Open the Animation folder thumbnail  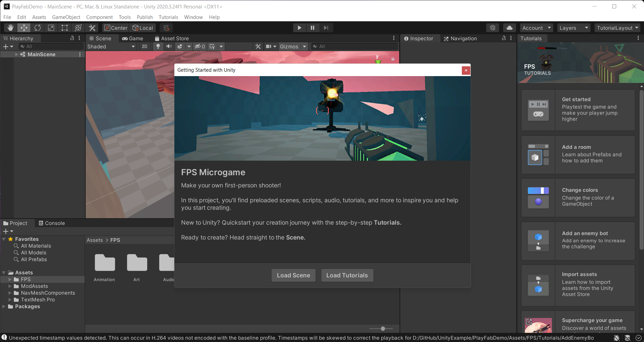coord(105,263)
